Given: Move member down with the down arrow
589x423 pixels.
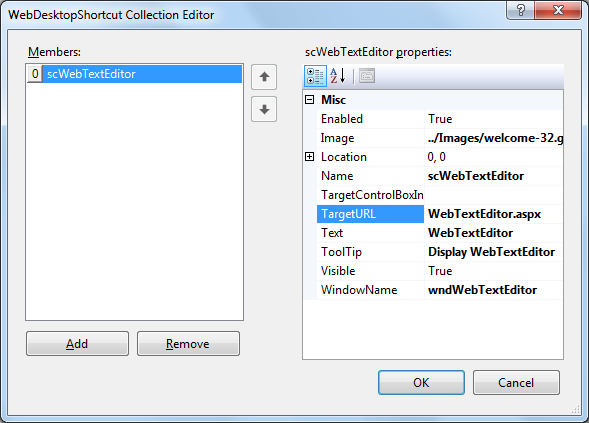Looking at the screenshot, I should pyautogui.click(x=264, y=109).
